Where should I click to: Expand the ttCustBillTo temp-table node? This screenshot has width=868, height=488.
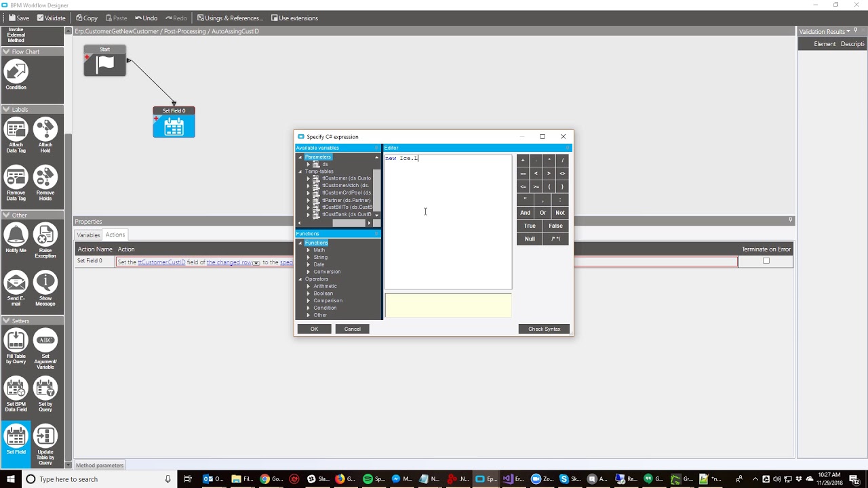(x=309, y=207)
